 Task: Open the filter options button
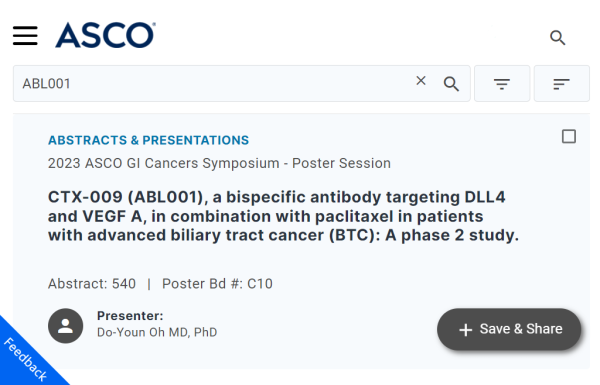[x=502, y=83]
